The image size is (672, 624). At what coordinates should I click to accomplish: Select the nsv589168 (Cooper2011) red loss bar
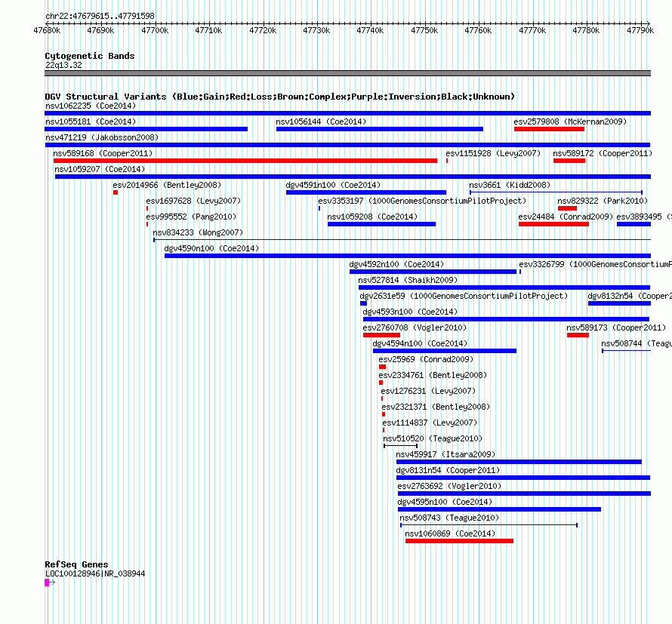point(245,161)
